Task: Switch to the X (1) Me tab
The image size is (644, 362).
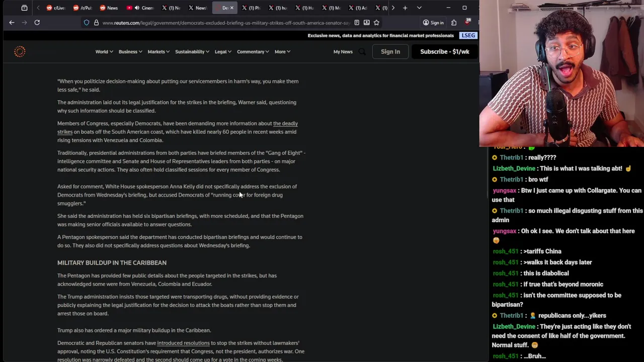Action: pos(331,8)
